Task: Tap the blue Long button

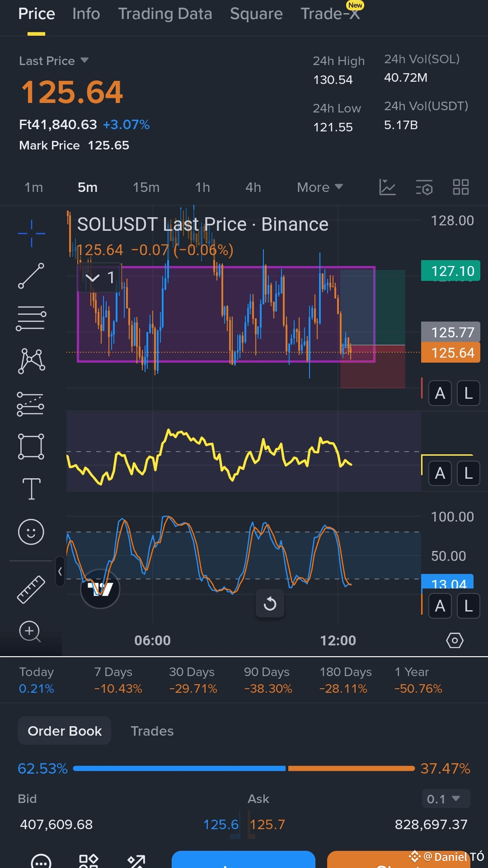Action: (x=243, y=859)
